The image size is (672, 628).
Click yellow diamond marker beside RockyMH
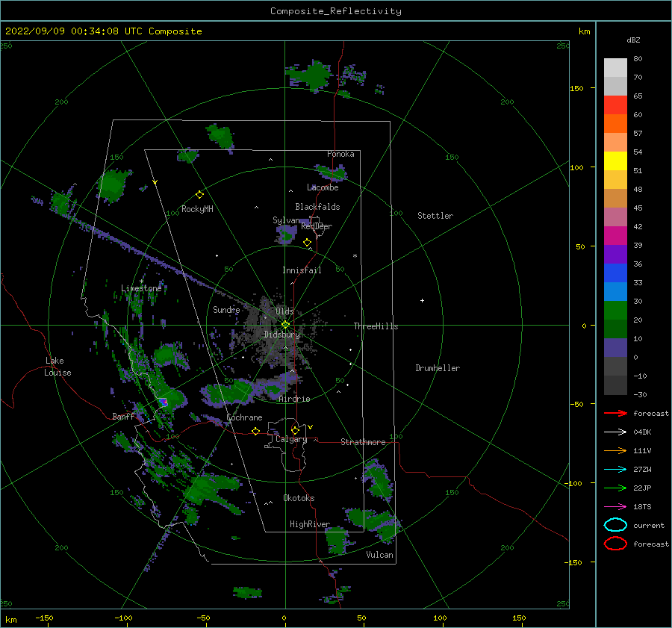click(199, 195)
